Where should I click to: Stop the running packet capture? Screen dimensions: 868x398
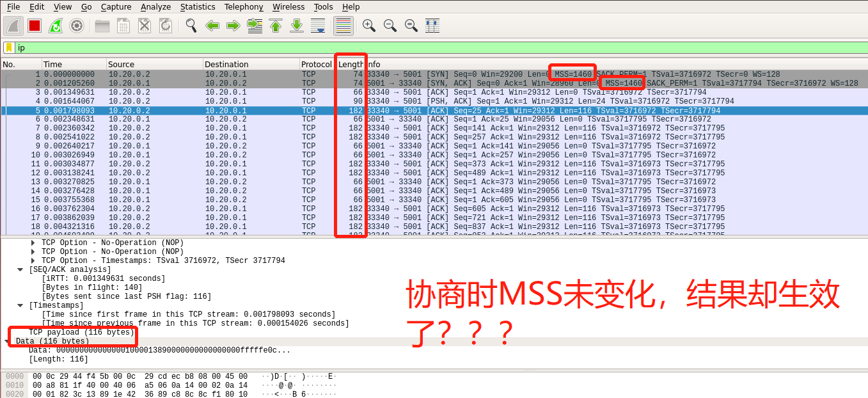[33, 26]
